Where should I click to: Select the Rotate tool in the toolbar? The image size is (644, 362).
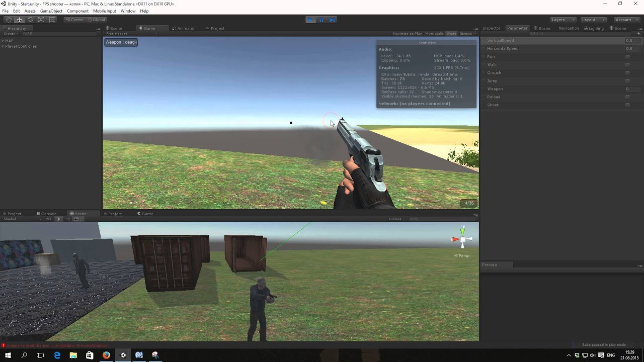[x=30, y=20]
